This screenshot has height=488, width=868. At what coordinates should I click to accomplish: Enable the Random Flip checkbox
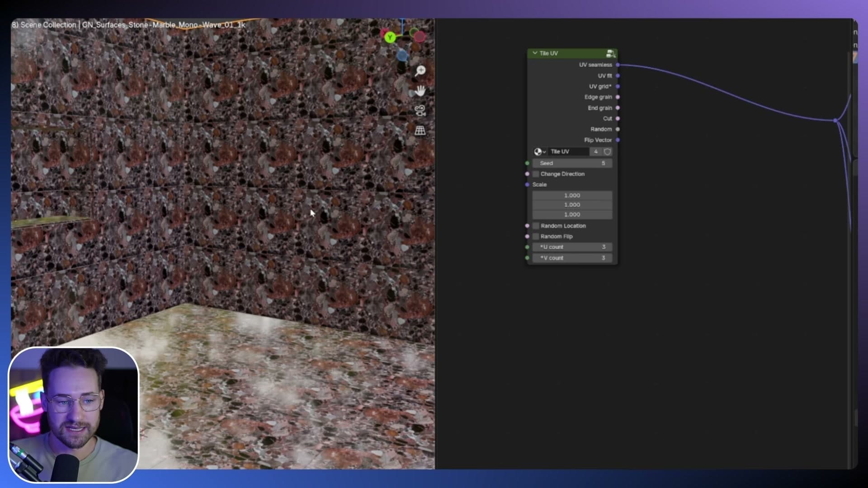[x=536, y=236]
